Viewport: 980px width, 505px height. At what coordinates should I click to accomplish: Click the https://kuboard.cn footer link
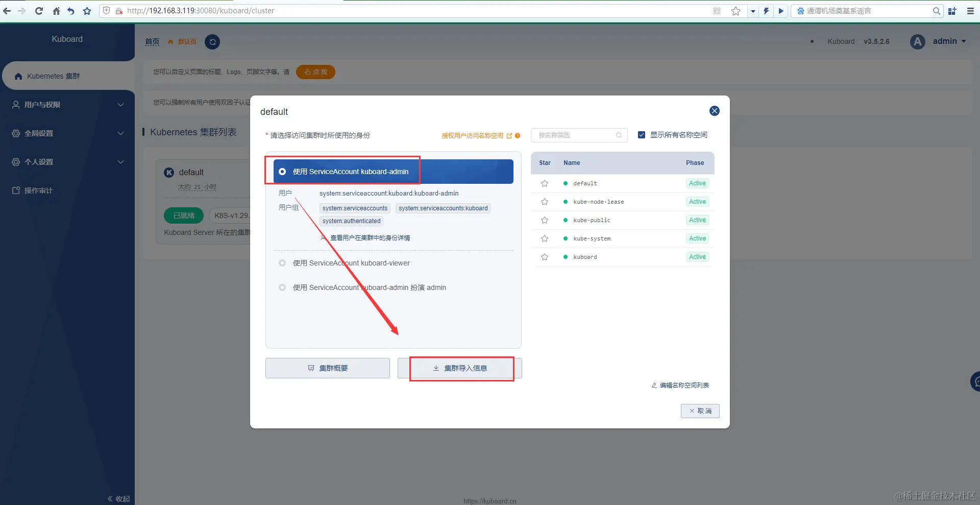tap(490, 501)
